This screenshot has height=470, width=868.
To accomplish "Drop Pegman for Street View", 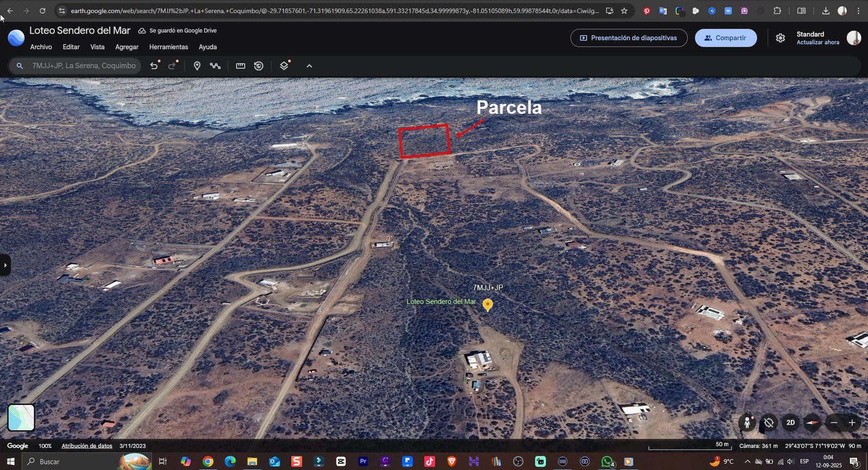I will pos(747,422).
